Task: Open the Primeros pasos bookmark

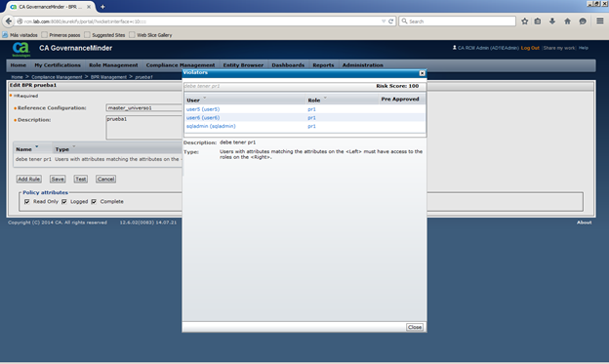Action: 61,35
